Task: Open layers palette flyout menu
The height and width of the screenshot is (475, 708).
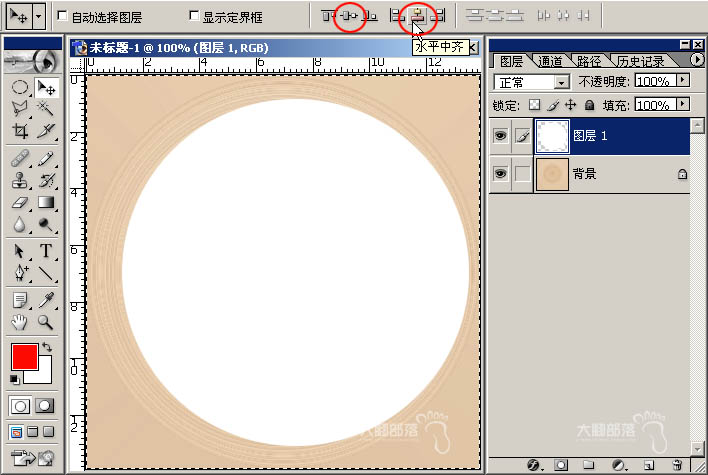Action: (x=697, y=60)
